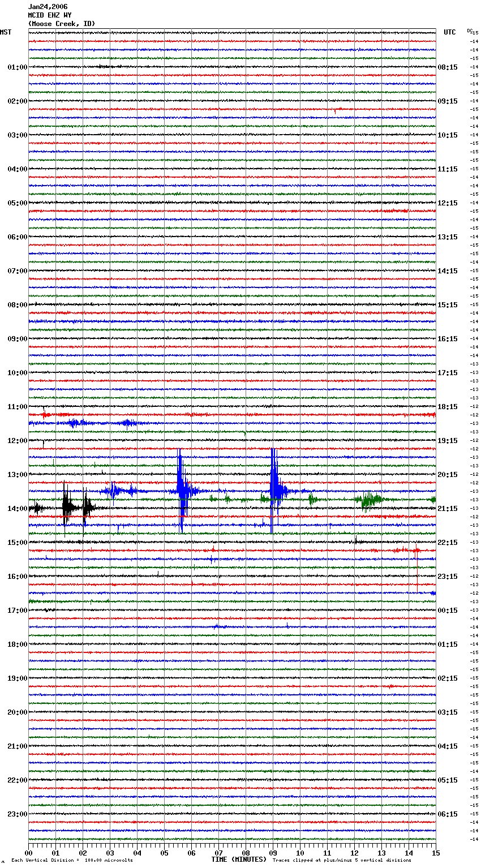Click the date label Jan24,2006
Image resolution: width=481 pixels, height=868 pixels.
point(48,7)
